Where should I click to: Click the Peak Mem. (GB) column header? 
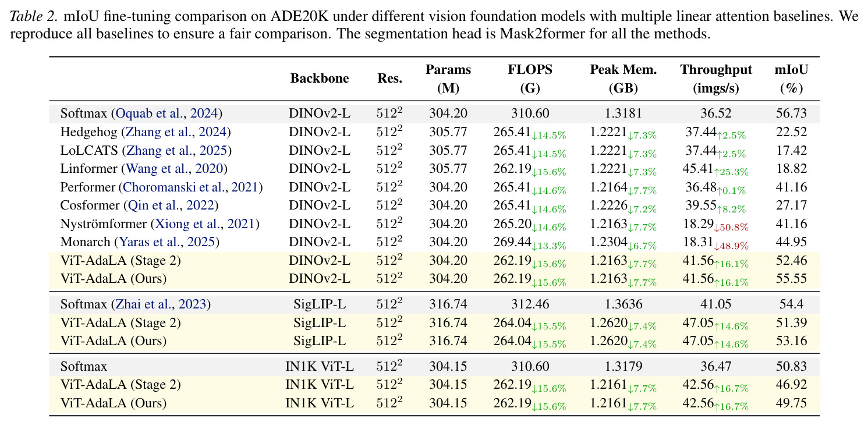623,79
